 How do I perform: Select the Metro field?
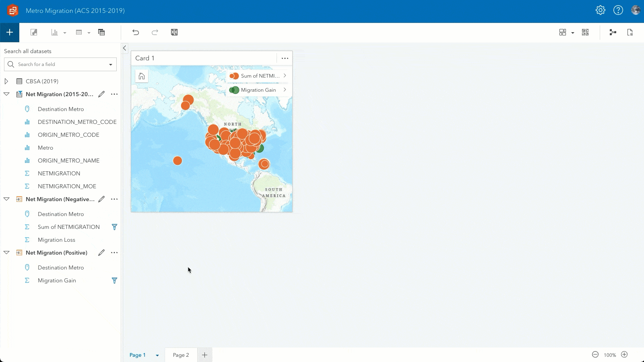[x=45, y=148]
